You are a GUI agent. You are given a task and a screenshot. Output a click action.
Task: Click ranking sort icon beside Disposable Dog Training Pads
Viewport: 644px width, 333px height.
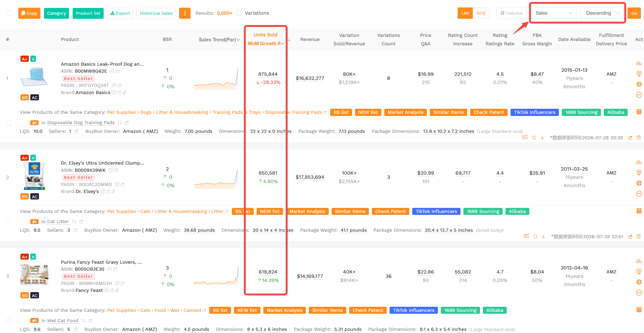[120, 123]
